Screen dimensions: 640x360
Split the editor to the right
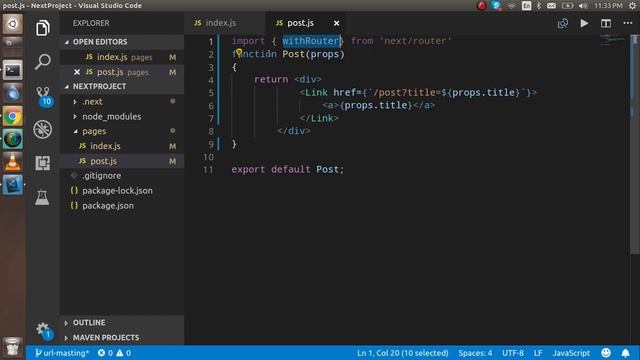606,23
